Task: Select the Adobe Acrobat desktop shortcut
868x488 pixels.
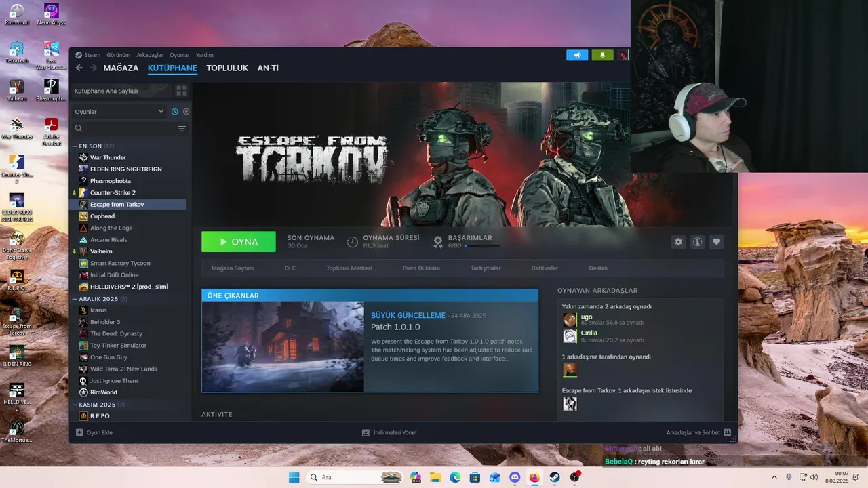Action: tap(52, 132)
